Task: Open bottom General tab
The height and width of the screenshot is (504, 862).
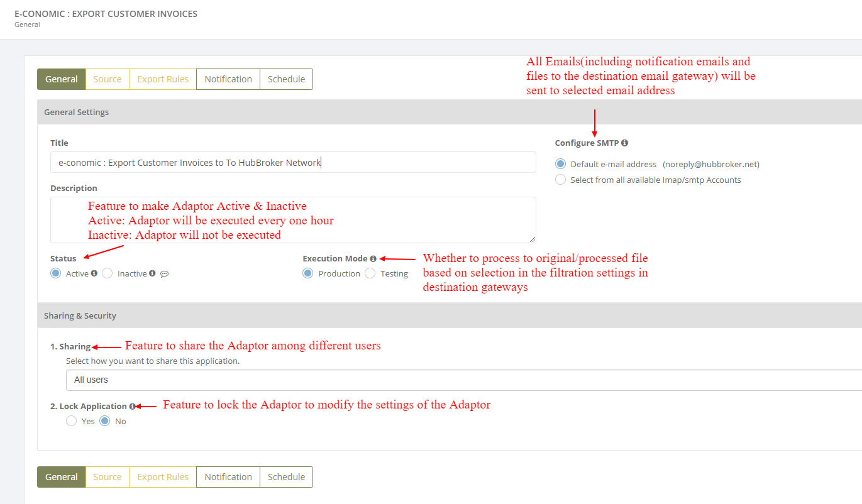Action: pos(62,477)
